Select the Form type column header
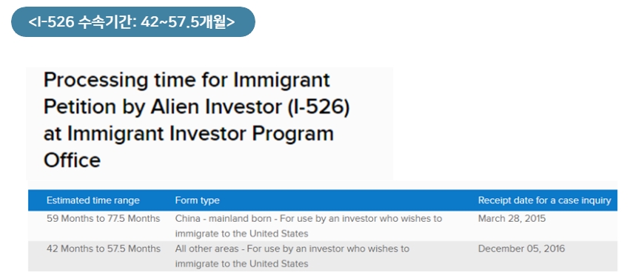This screenshot has height=278, width=644. click(x=197, y=200)
